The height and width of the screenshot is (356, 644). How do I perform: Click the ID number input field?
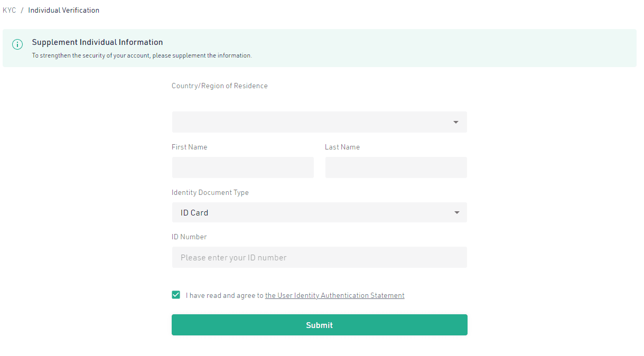319,257
